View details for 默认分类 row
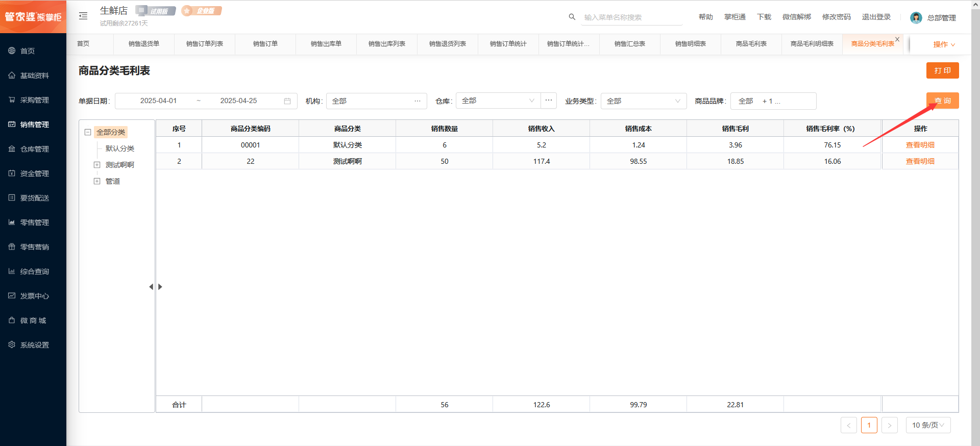The height and width of the screenshot is (446, 980). [x=920, y=145]
